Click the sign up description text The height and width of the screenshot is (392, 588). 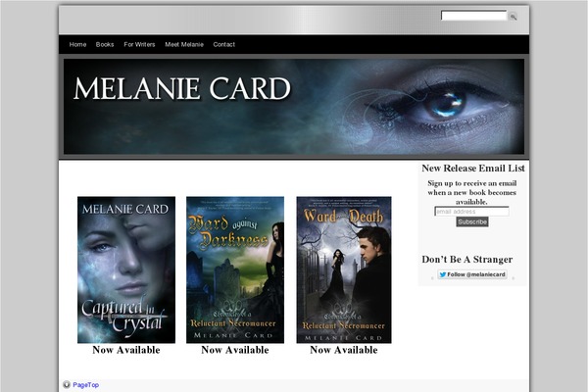pyautogui.click(x=471, y=192)
